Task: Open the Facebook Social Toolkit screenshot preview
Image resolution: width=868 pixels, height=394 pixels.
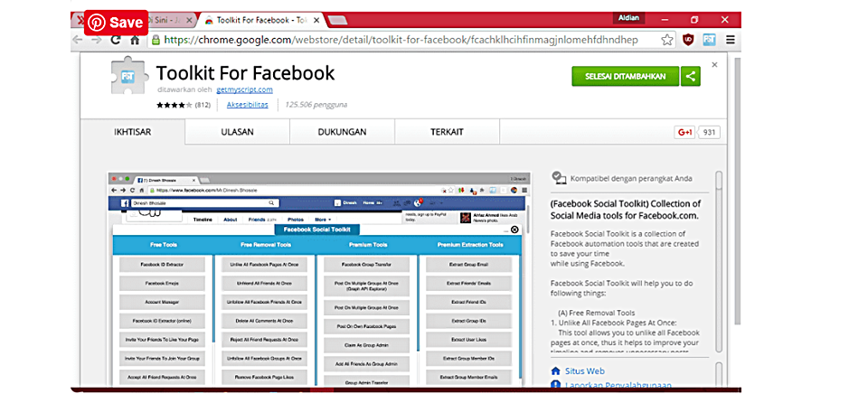Action: click(319, 279)
